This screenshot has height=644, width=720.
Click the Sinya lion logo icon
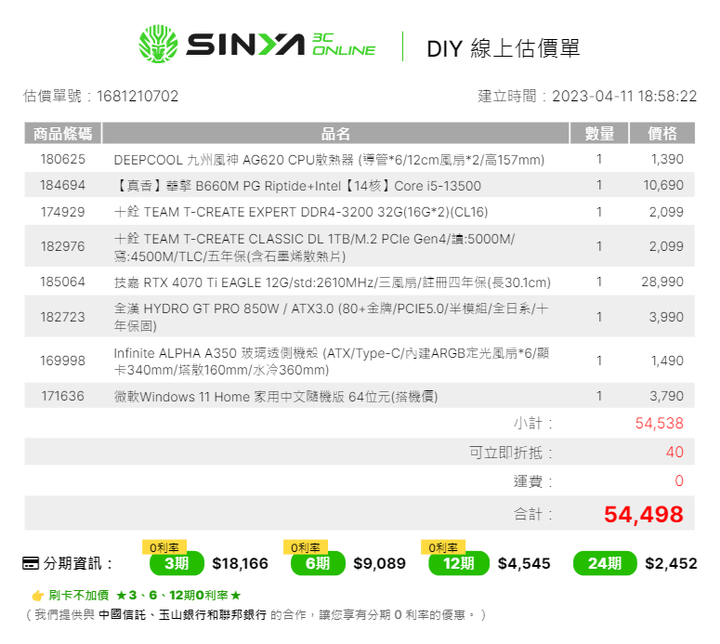tap(158, 44)
